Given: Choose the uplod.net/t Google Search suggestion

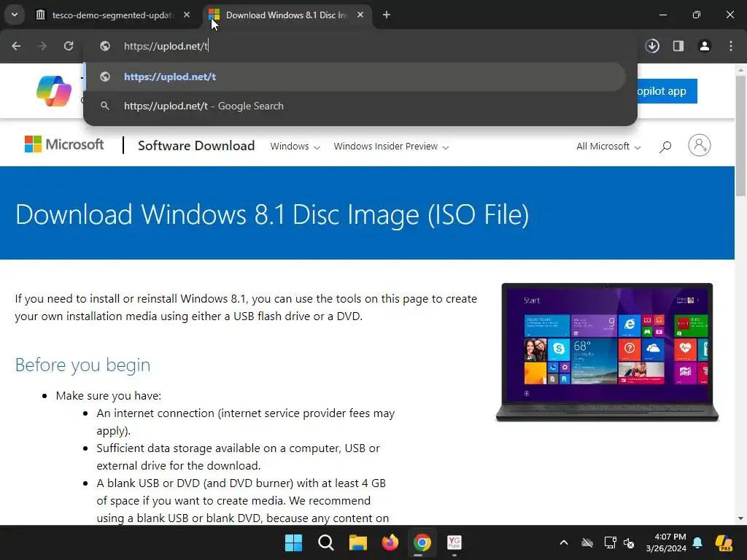Looking at the screenshot, I should pos(355,106).
